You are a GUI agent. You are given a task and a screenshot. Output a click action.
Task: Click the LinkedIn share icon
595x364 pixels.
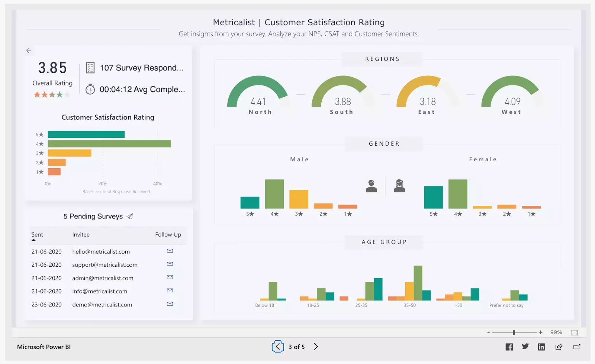(541, 347)
